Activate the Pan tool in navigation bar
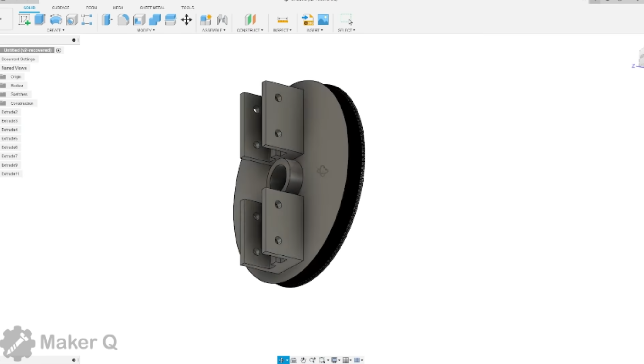The width and height of the screenshot is (644, 364). click(303, 360)
